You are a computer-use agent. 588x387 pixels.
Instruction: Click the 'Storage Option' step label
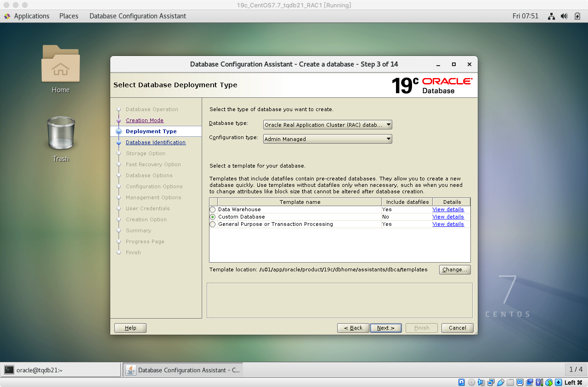coord(146,153)
